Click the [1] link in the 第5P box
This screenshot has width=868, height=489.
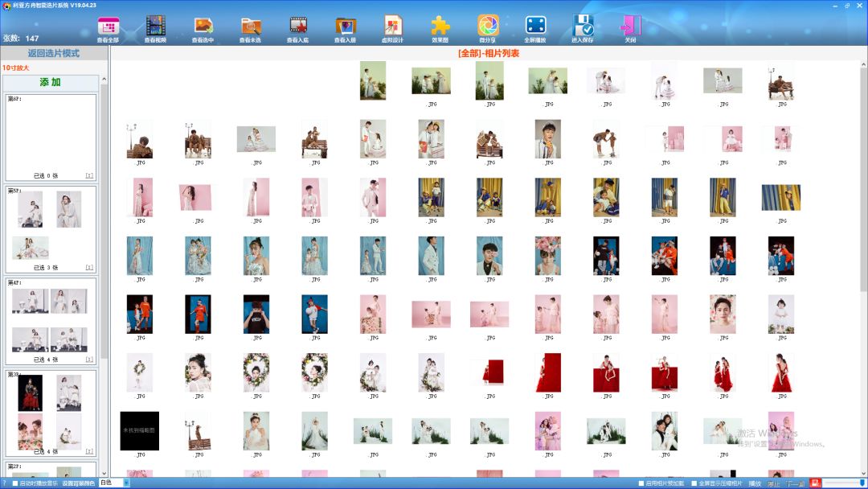89,268
